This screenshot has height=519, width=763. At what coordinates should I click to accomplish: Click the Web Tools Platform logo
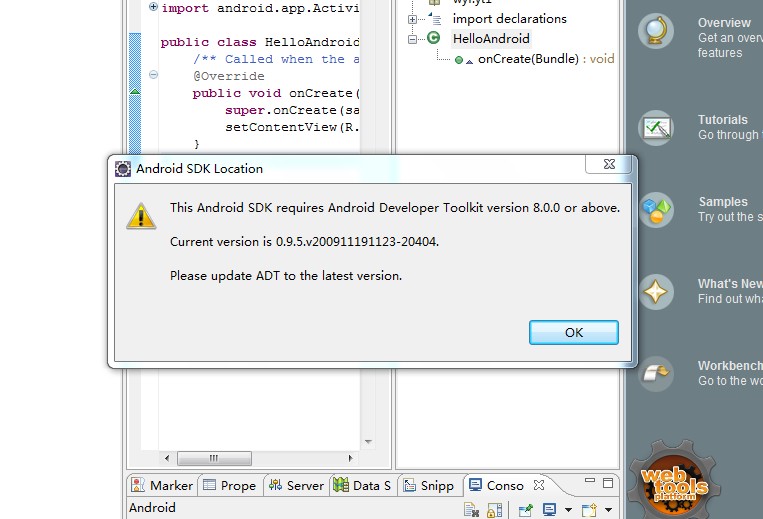pos(674,481)
